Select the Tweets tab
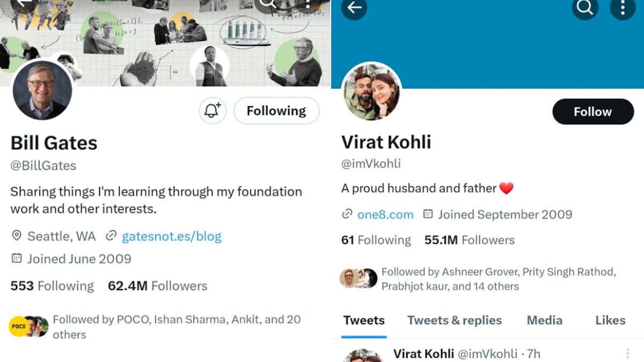 (364, 321)
